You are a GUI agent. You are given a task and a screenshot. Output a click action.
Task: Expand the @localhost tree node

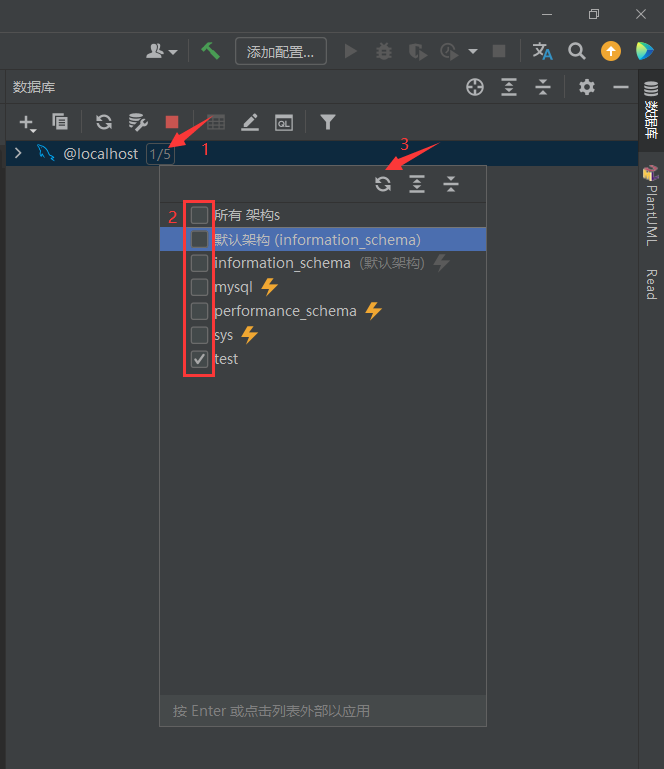click(18, 153)
